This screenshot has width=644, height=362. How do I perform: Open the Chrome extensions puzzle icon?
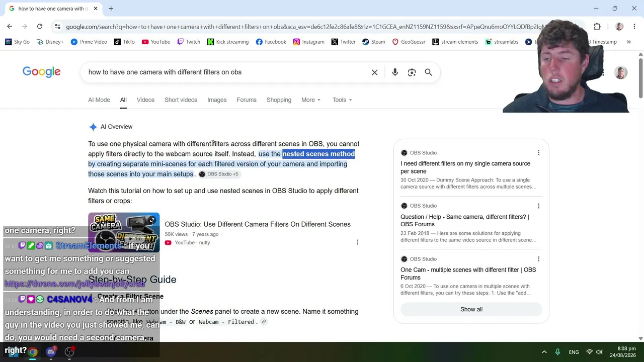(x=597, y=27)
